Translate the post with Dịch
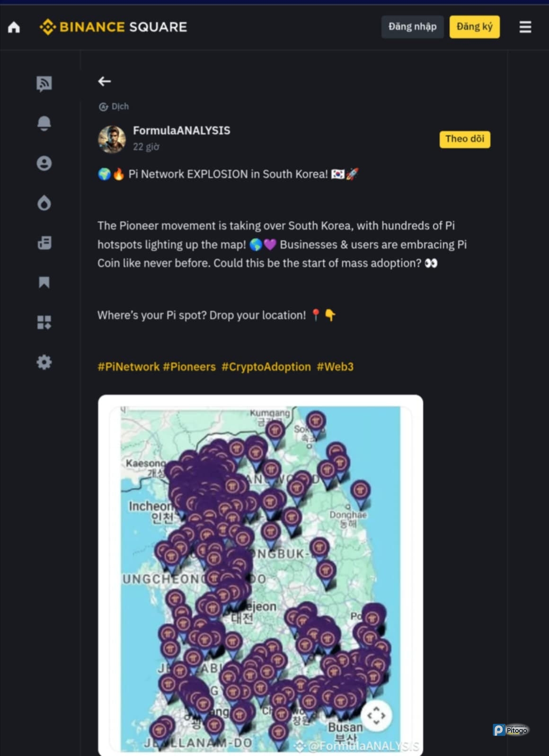 click(x=114, y=106)
